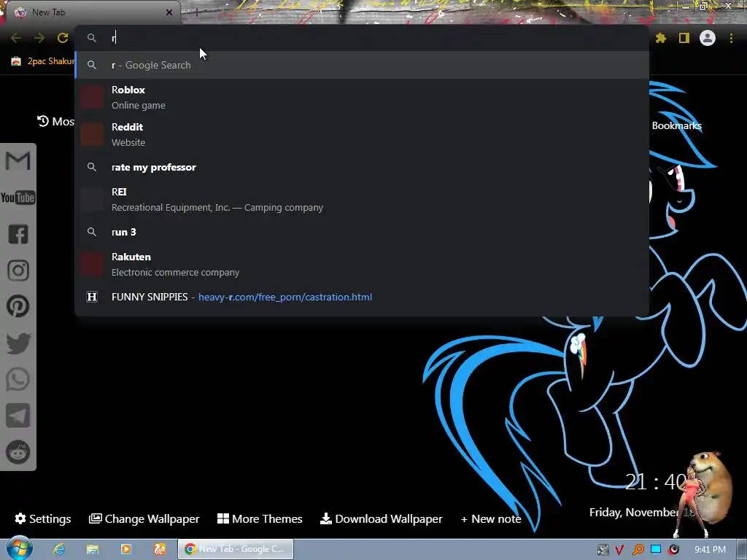Screen dimensions: 747x560
Task: Open the Telegram sidebar shortcut
Action: pos(18,416)
